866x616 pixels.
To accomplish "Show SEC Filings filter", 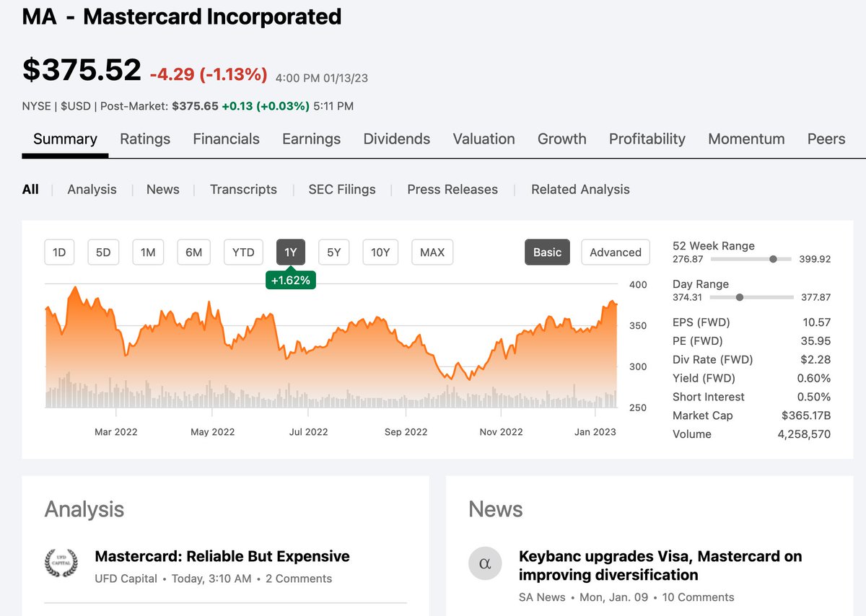I will click(342, 190).
